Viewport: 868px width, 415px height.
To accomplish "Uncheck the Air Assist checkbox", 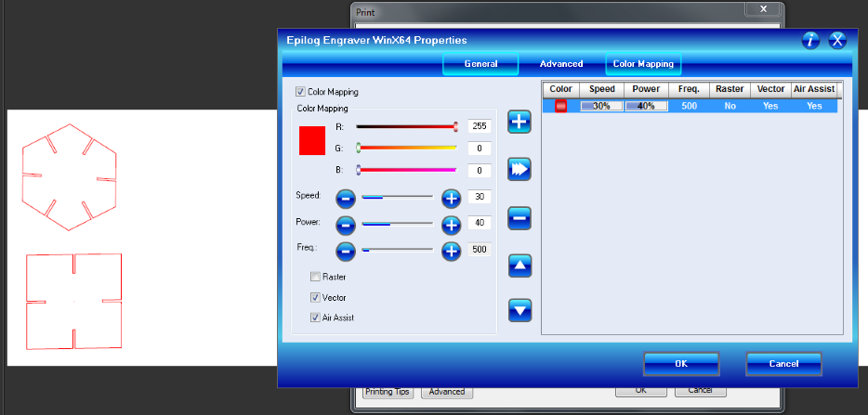I will (315, 318).
